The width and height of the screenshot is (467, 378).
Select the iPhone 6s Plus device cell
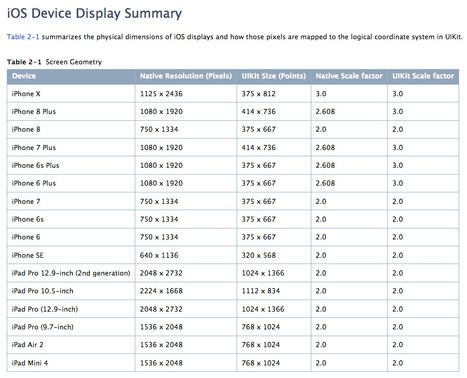[71, 165]
